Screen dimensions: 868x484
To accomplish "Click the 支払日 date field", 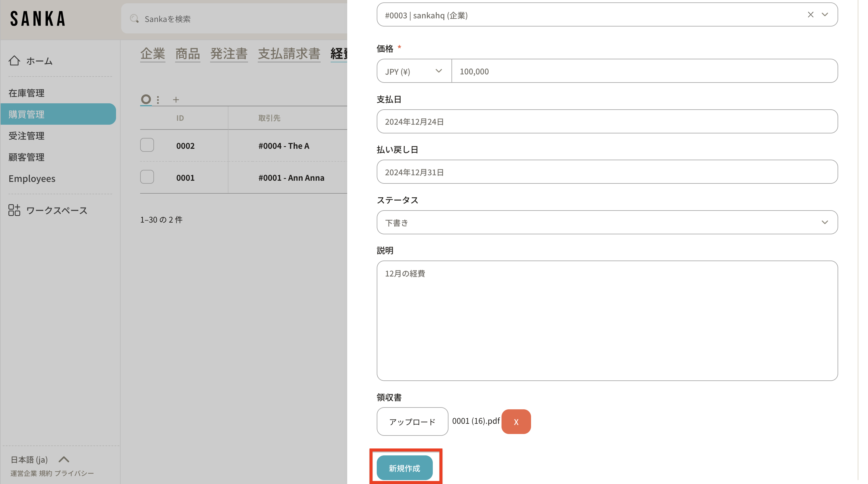I will click(607, 122).
